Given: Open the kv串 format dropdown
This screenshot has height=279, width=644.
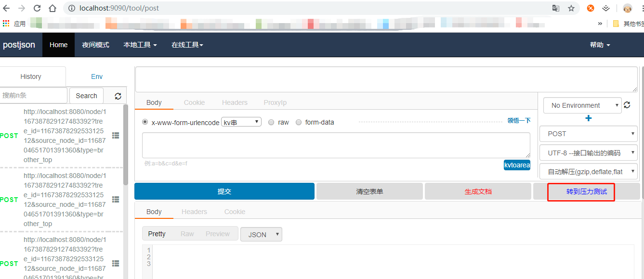Looking at the screenshot, I should pos(241,122).
